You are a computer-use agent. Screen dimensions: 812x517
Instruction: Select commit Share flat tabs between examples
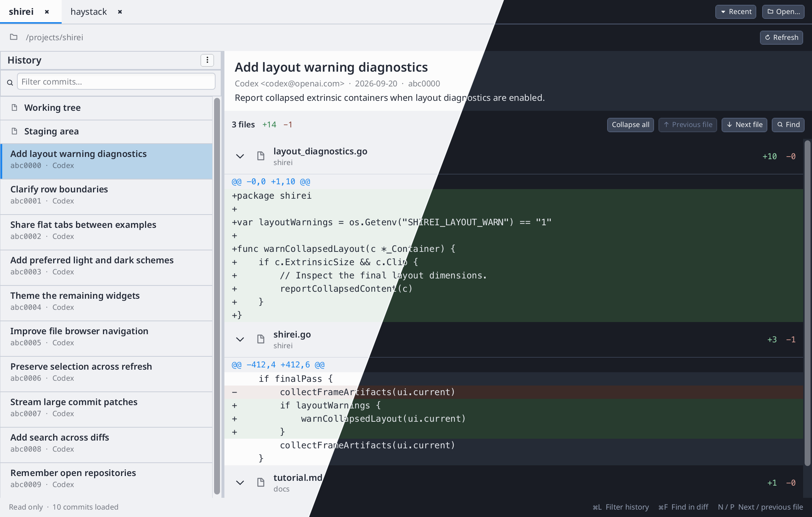pyautogui.click(x=106, y=232)
